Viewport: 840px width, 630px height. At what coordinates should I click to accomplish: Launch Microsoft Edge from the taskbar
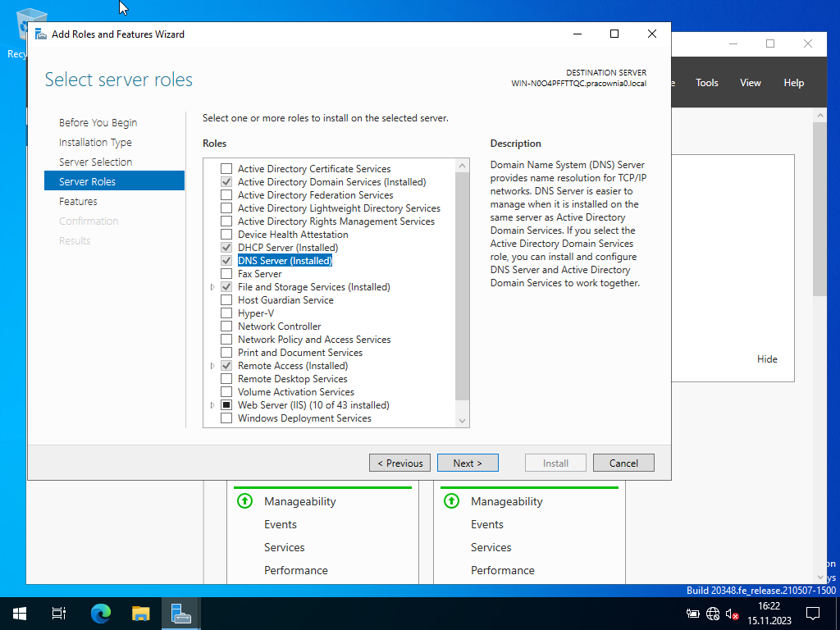[x=100, y=614]
